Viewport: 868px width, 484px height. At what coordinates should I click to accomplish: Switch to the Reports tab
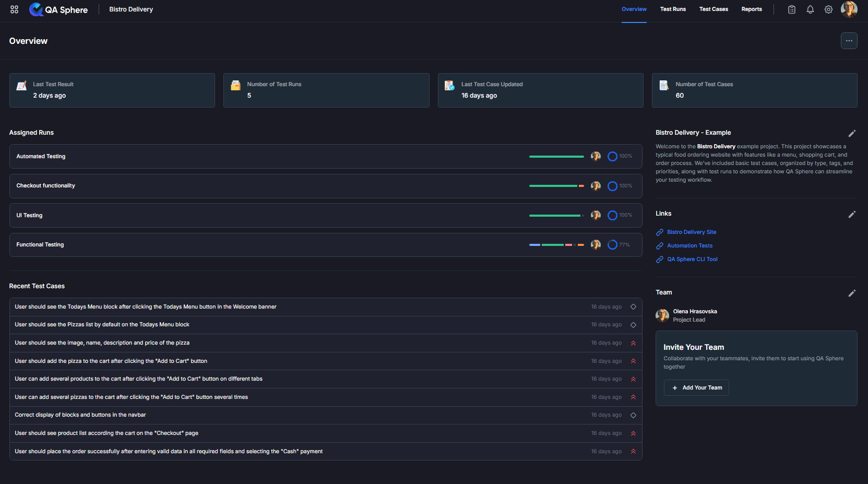pyautogui.click(x=752, y=9)
